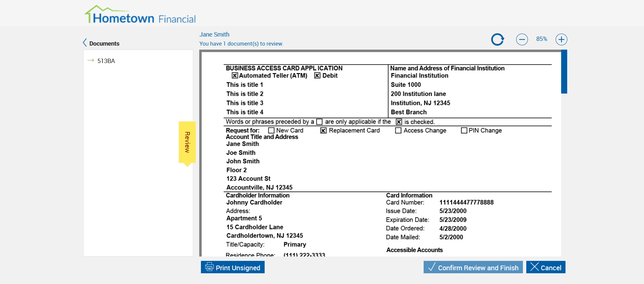The width and height of the screenshot is (644, 284).
Task: Click Confirm Review and Finish
Action: point(473,267)
